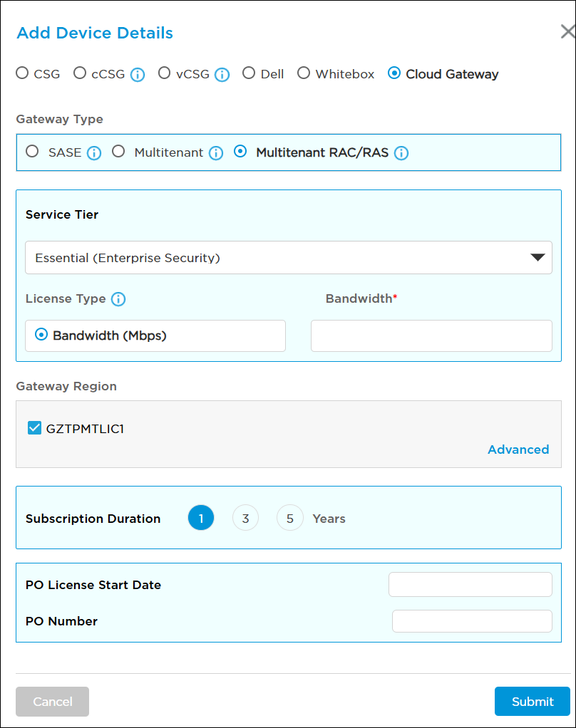Set subscription duration to 3 years
This screenshot has height=728, width=576.
(245, 519)
